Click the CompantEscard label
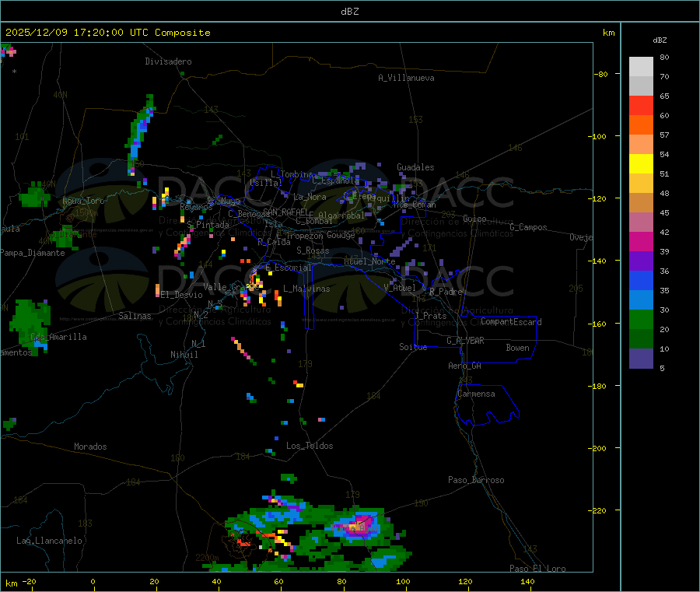 tap(511, 322)
